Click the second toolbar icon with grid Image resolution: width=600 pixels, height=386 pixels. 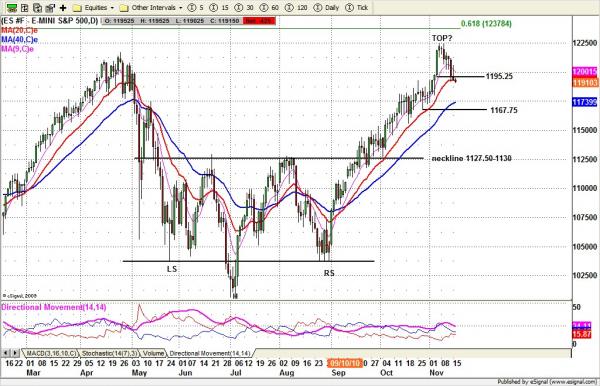(x=25, y=7)
